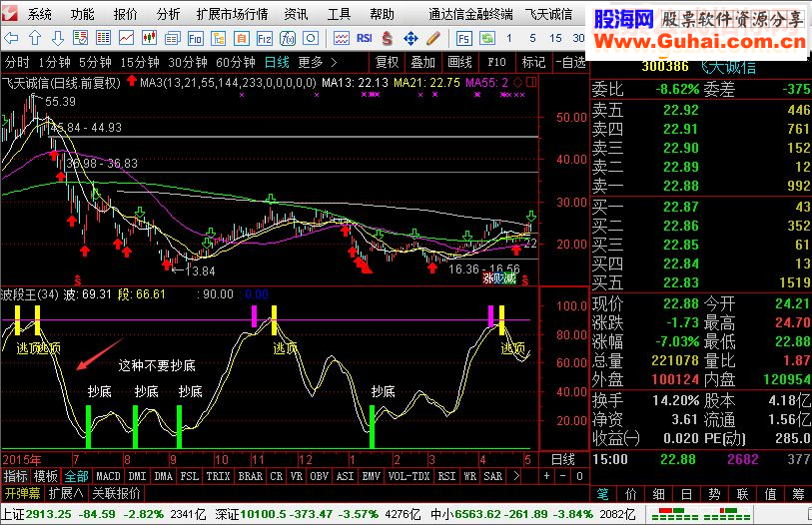Click the checklist report toolbar icon
The height and width of the screenshot is (525, 812).
80,38
